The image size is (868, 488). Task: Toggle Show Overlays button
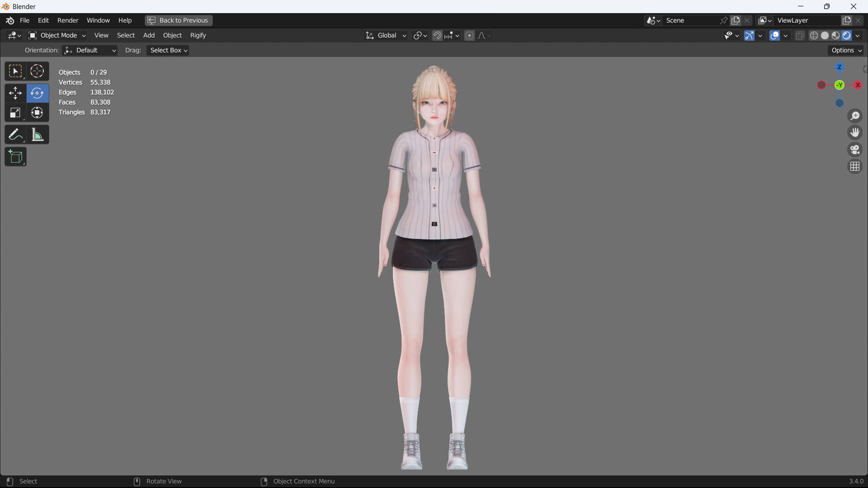[x=774, y=36]
